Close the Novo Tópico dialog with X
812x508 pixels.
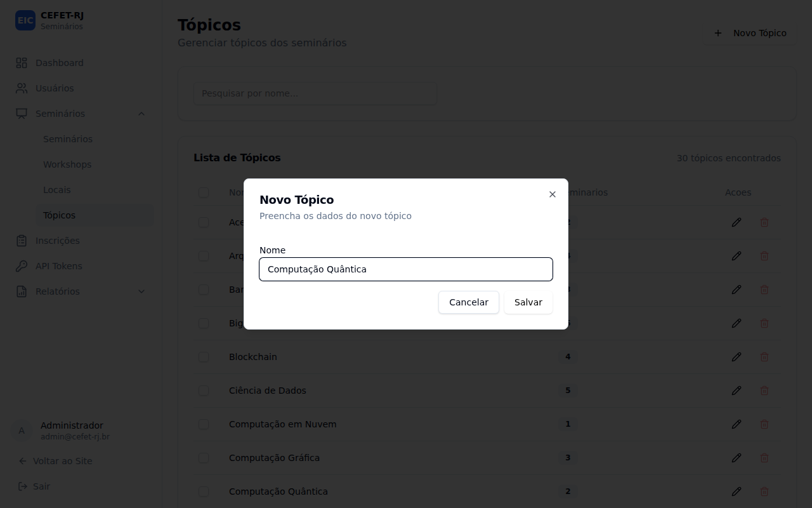[553, 194]
